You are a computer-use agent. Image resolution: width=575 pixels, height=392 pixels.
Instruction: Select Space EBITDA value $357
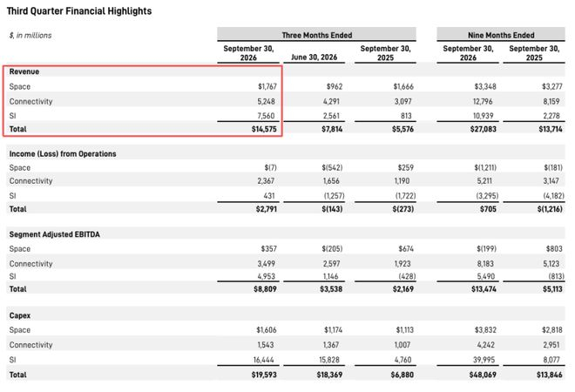coord(269,248)
